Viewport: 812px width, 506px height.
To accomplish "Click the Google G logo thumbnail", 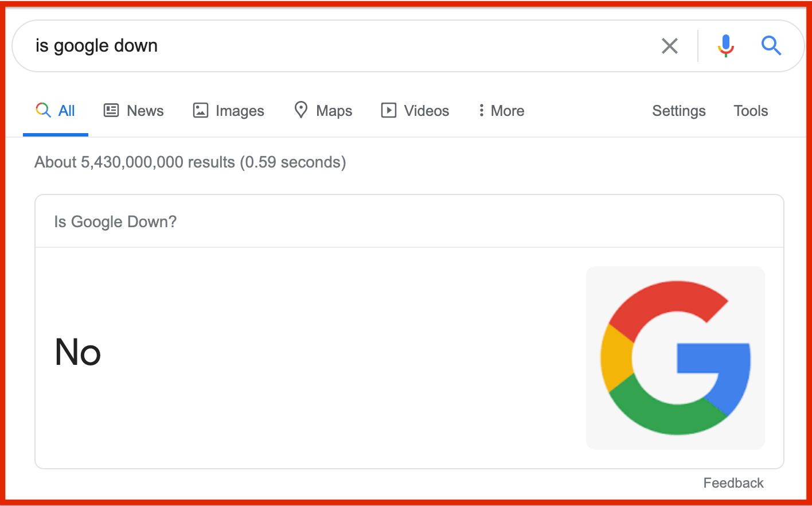I will coord(676,357).
